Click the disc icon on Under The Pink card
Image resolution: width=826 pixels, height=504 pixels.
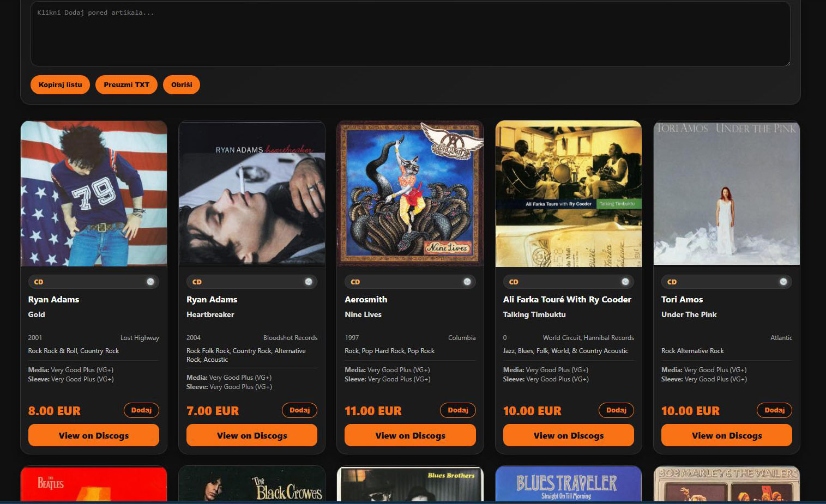783,282
